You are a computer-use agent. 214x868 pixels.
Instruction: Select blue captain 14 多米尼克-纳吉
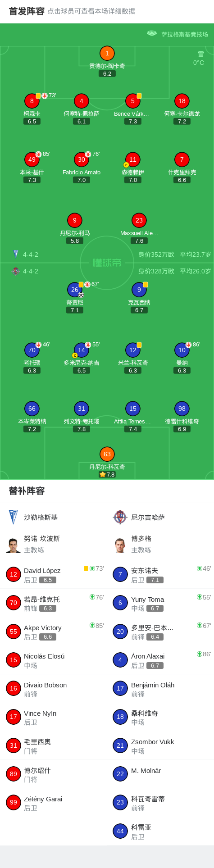82,350
